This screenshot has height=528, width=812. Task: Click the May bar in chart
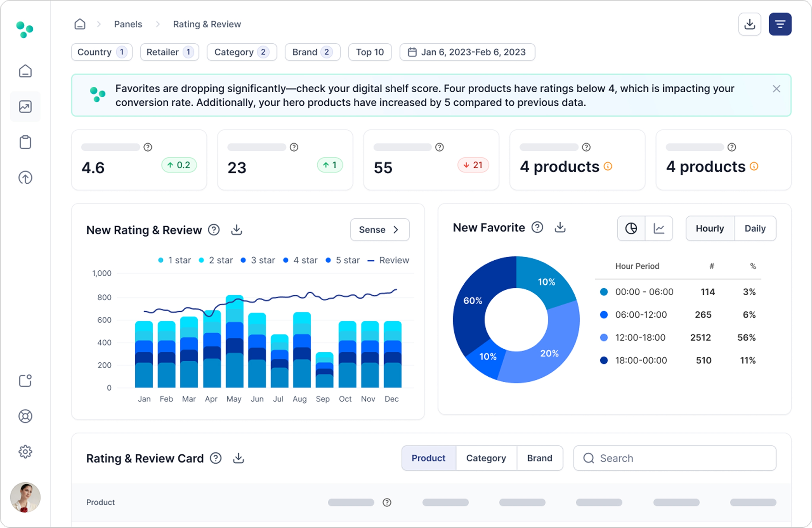(234, 341)
